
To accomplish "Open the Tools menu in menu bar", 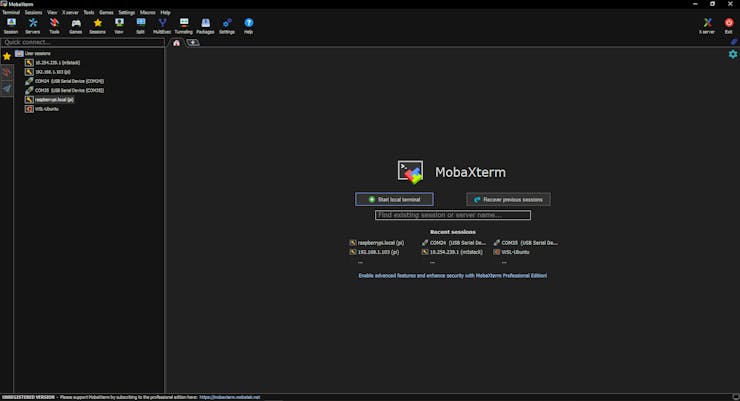I will pos(88,12).
